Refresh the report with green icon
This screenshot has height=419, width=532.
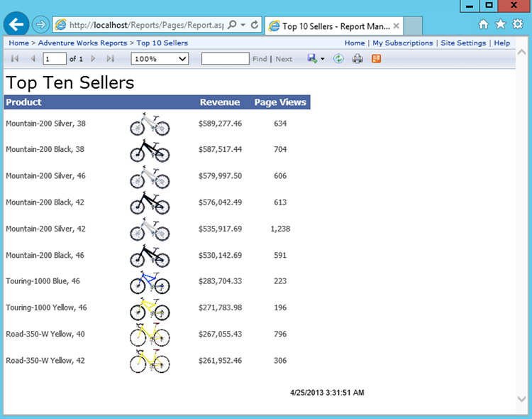pyautogui.click(x=338, y=58)
